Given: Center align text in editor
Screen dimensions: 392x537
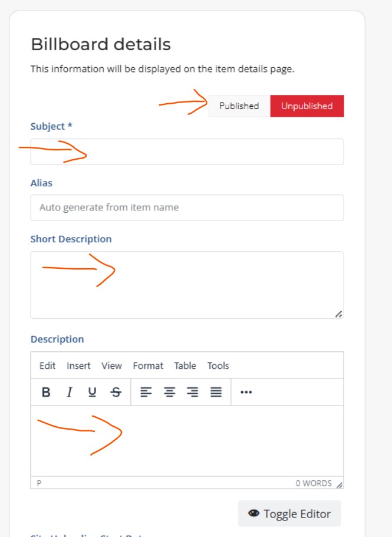Looking at the screenshot, I should 169,392.
